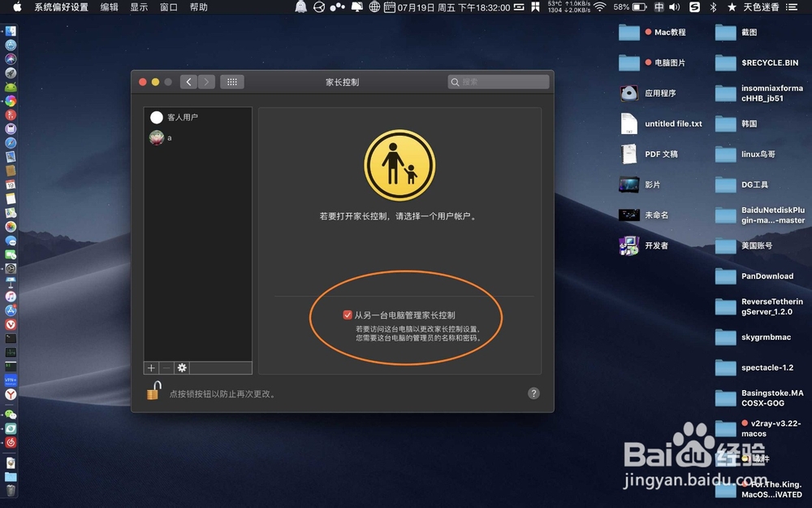This screenshot has height=508, width=812.
Task: Open the 编辑 menu in the menu bar
Action: point(110,7)
